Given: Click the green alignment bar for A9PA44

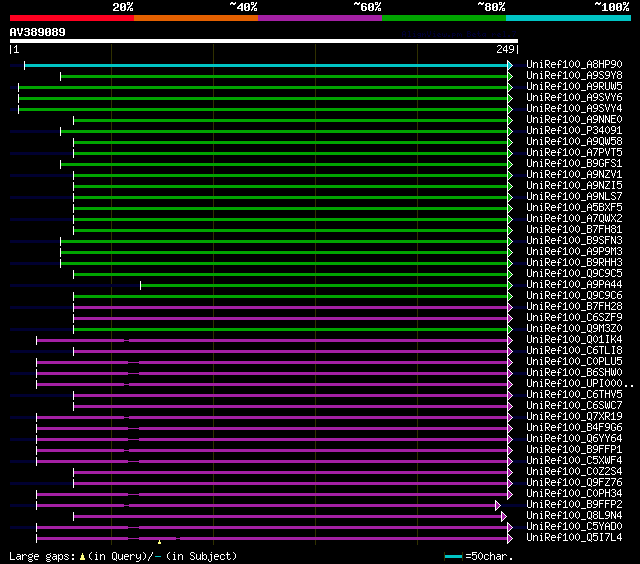Looking at the screenshot, I should [x=324, y=286].
